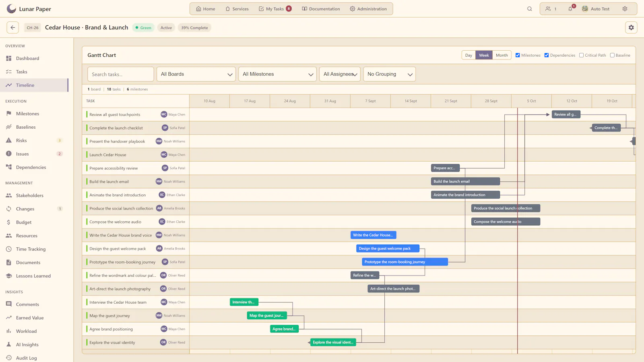The height and width of the screenshot is (362, 644).
Task: Click the Green status badge
Action: pos(143,28)
